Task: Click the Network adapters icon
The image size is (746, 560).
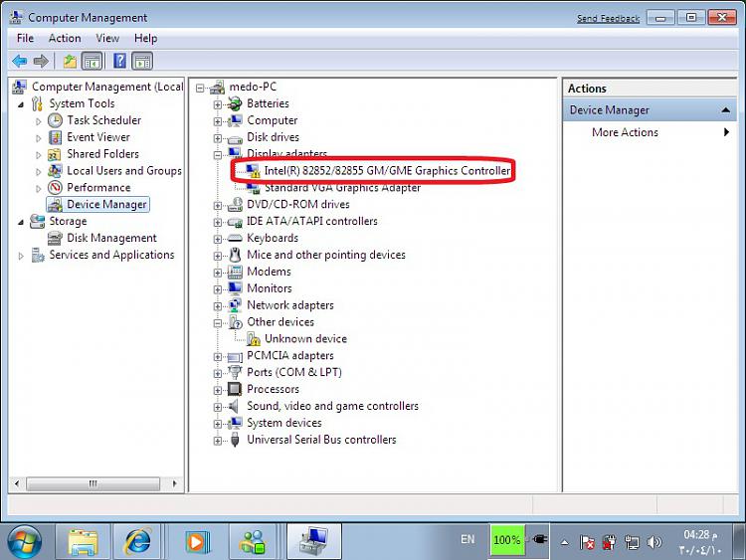Action: point(235,305)
